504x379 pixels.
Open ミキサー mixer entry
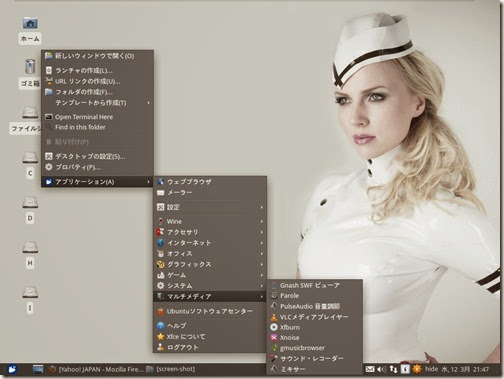315,369
